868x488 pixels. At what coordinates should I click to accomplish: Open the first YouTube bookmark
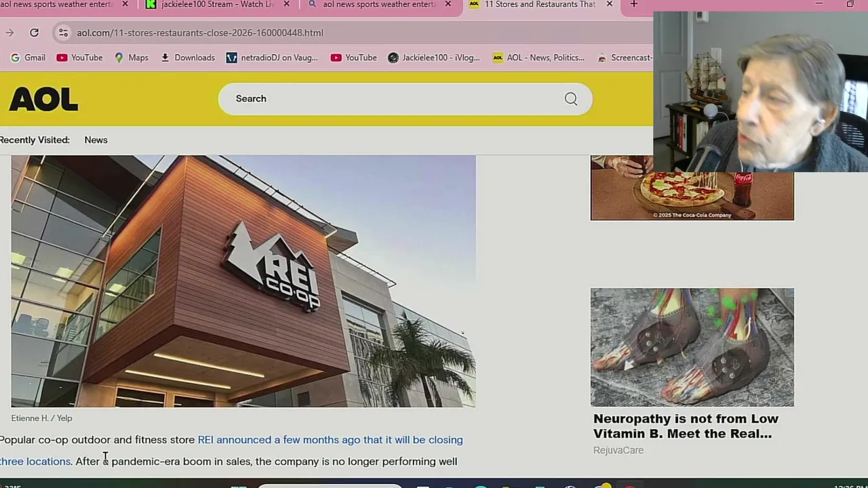click(x=79, y=58)
